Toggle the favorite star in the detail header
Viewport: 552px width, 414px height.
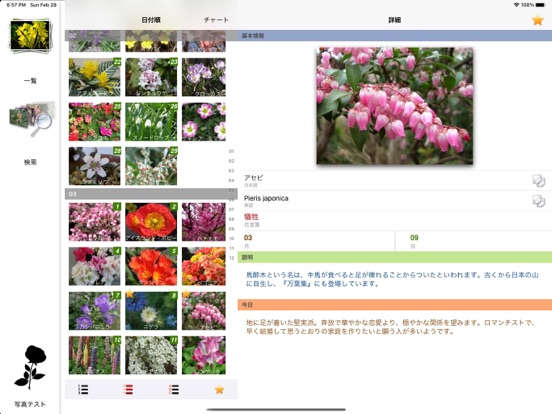538,20
